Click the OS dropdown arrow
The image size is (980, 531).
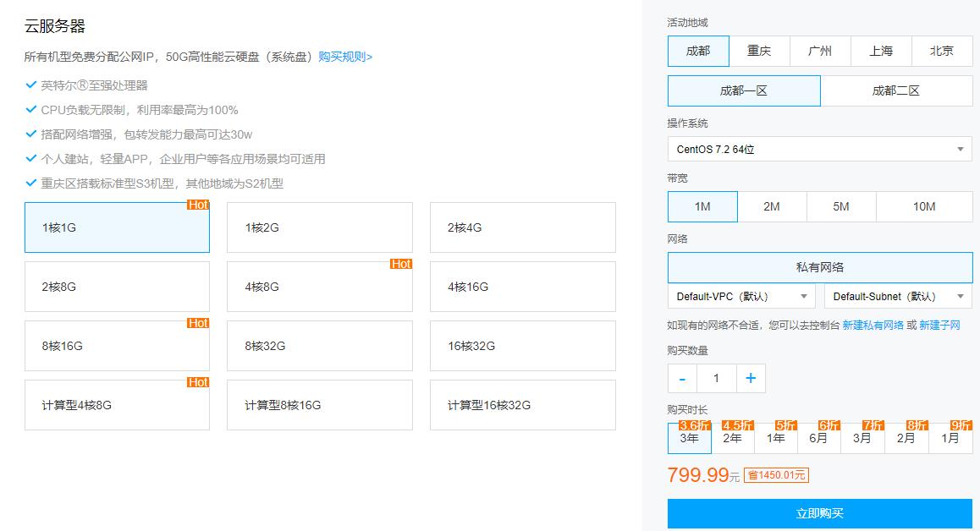click(x=961, y=150)
